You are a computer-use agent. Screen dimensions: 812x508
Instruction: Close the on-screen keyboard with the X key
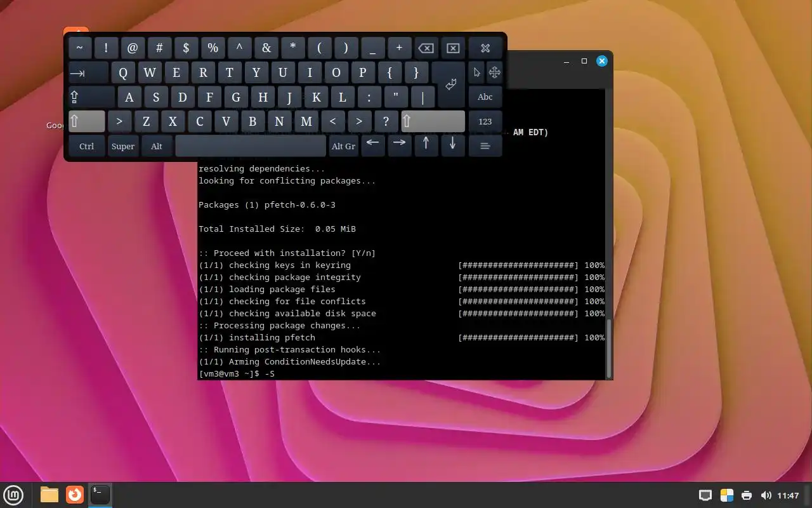pyautogui.click(x=485, y=48)
